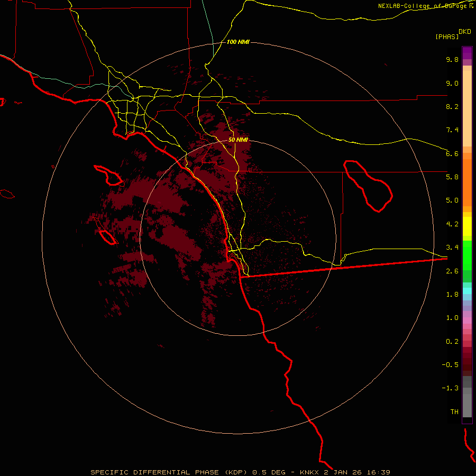Click the DKD label above the color scale
The height and width of the screenshot is (476, 476).
point(465,32)
